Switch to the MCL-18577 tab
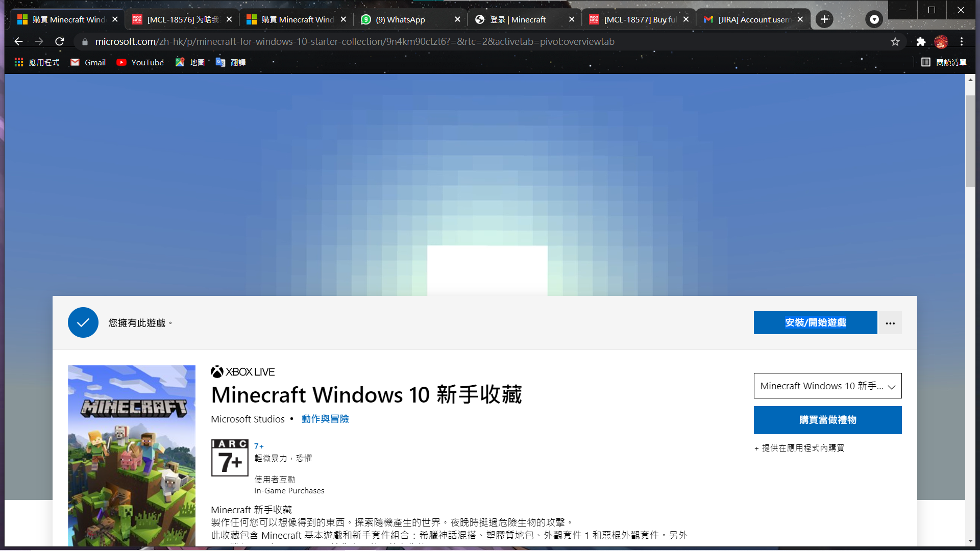 tap(638, 19)
